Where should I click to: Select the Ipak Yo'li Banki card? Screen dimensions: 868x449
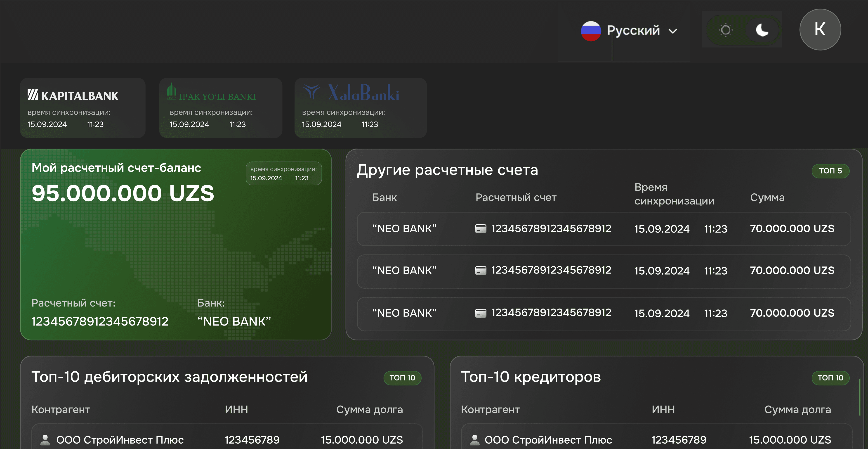tap(220, 108)
